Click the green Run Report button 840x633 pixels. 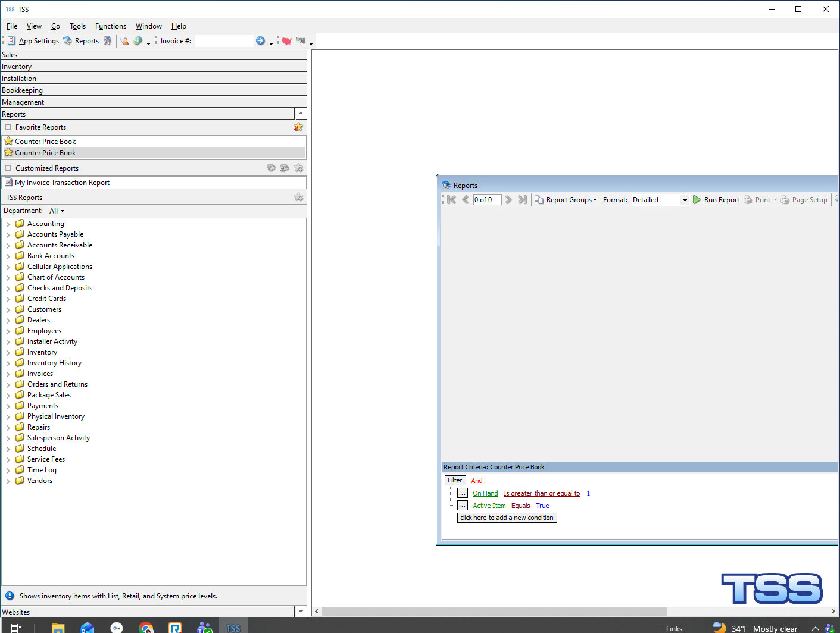pyautogui.click(x=716, y=200)
